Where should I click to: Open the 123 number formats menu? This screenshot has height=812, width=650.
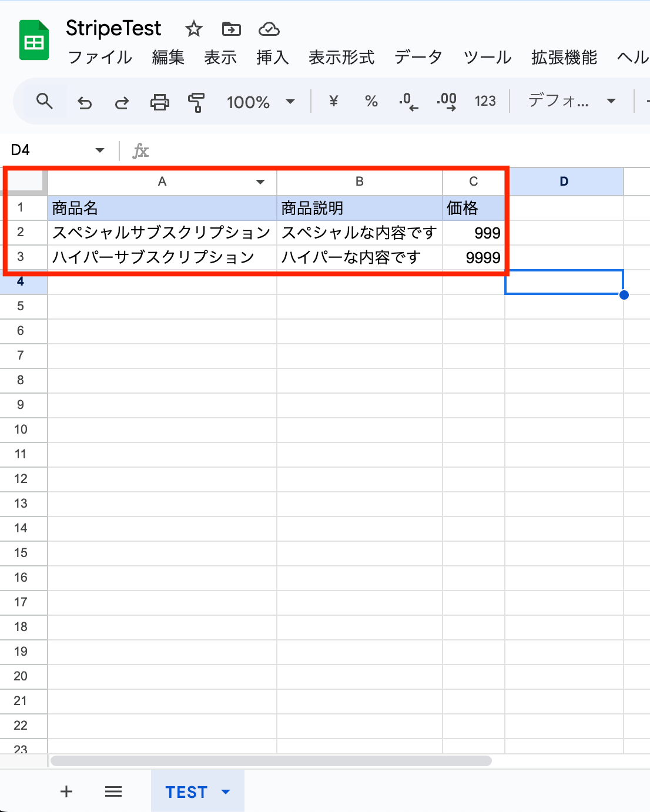pos(485,101)
